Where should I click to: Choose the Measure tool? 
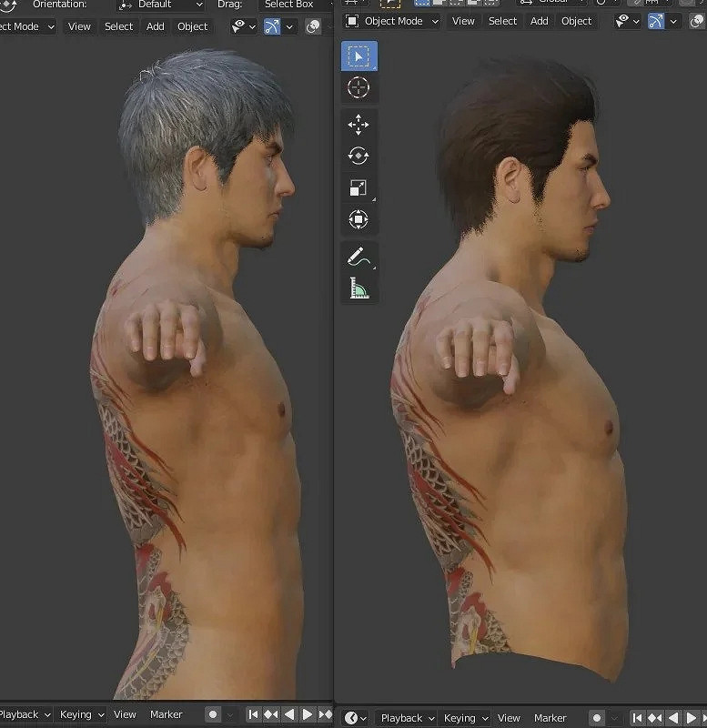coord(359,289)
